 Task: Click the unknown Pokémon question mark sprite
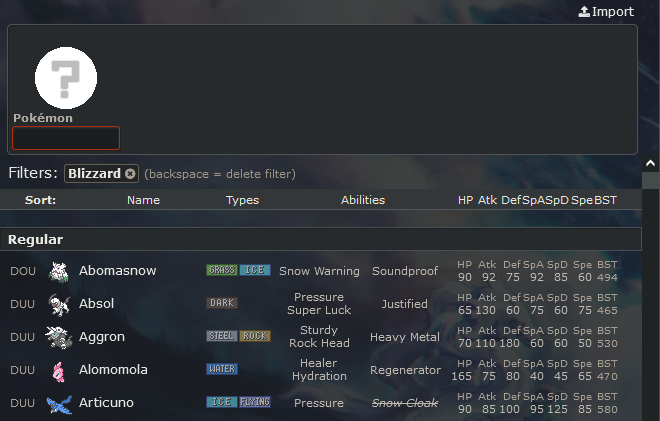(66, 78)
